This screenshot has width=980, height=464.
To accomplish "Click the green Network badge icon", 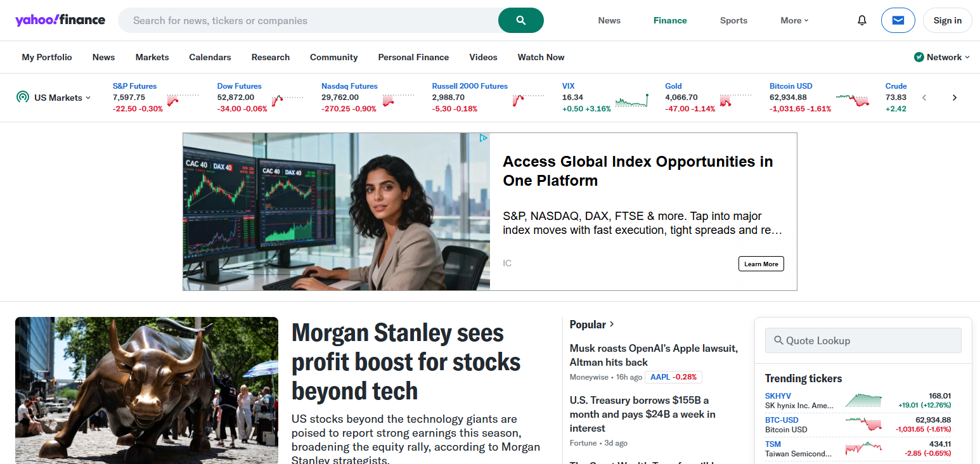I will [x=919, y=57].
